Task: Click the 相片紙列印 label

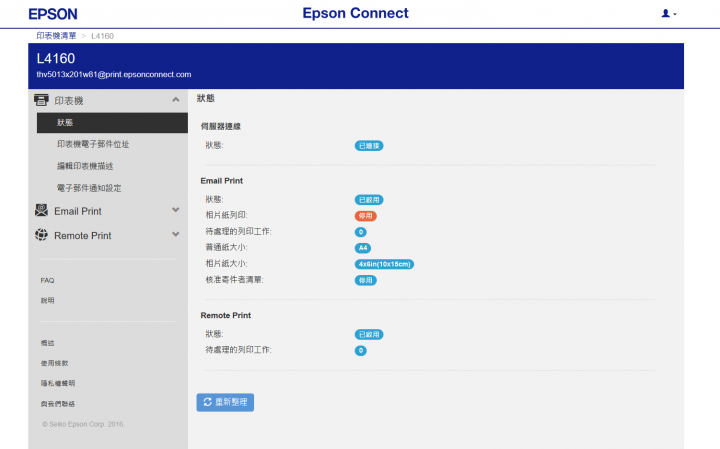Action: tap(226, 215)
